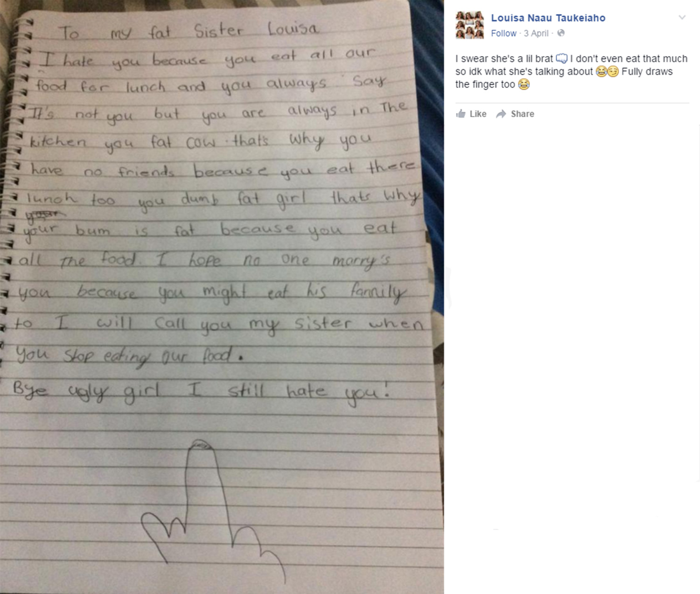This screenshot has width=700, height=594.
Task: Open Louisa Naau Taukeiaho's profile name link
Action: pyautogui.click(x=548, y=18)
